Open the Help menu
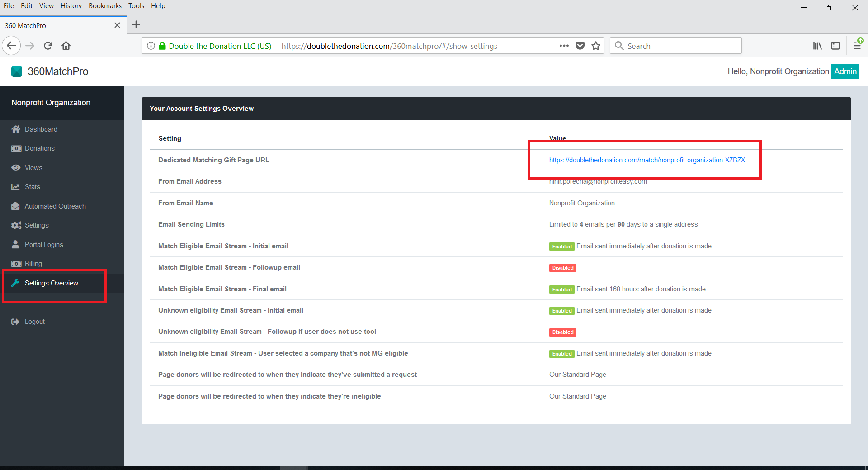 tap(158, 6)
